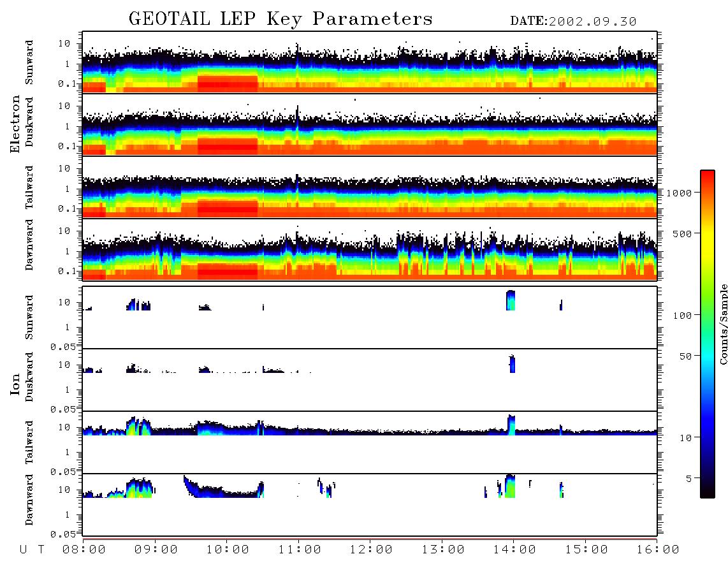Select the colorbar tick value 50
The image size is (728, 561).
pyautogui.click(x=686, y=356)
